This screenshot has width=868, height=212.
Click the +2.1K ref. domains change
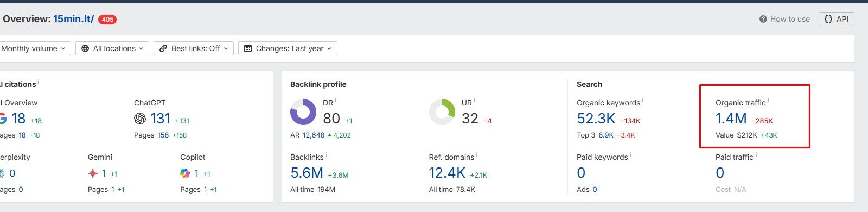tap(478, 176)
